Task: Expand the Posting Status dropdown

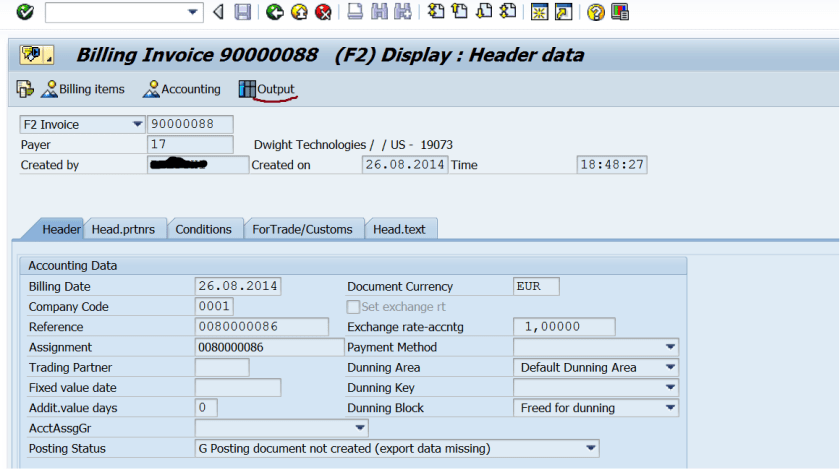Action: [x=590, y=449]
